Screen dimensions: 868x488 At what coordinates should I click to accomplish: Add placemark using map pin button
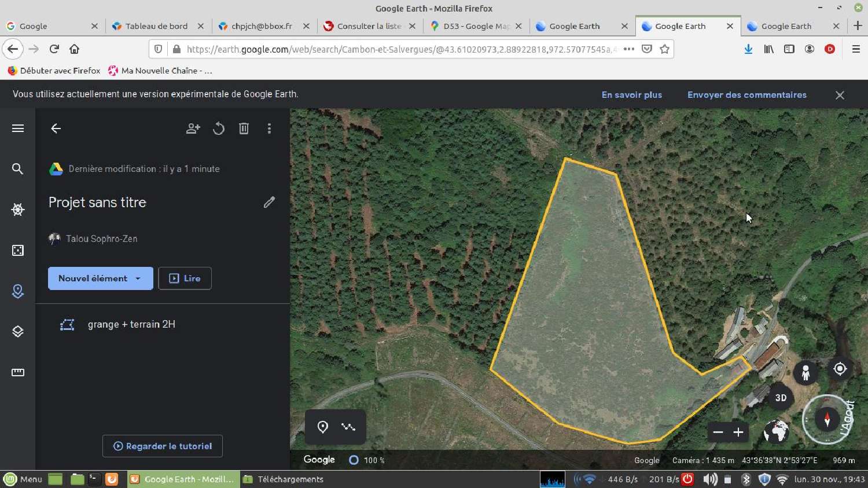coord(323,427)
